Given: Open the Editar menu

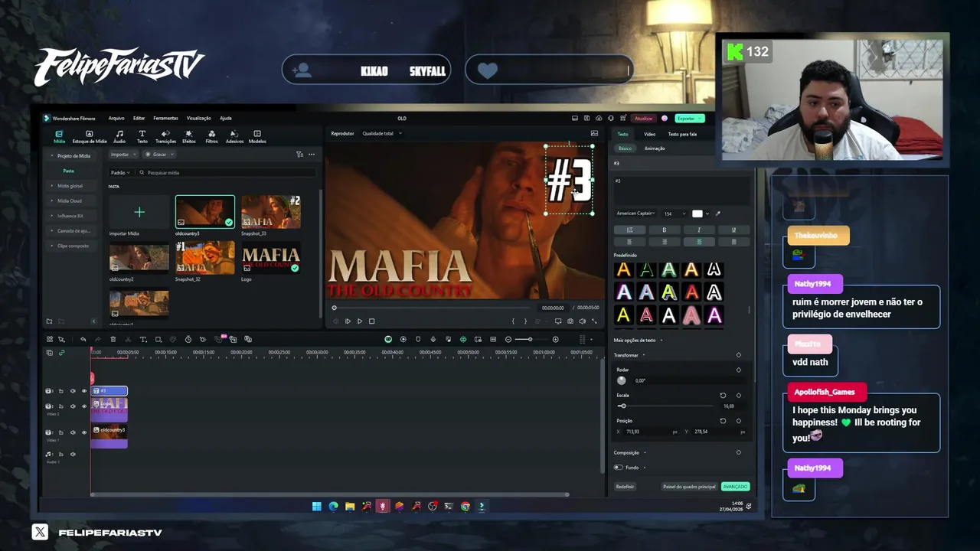Looking at the screenshot, I should pos(139,118).
